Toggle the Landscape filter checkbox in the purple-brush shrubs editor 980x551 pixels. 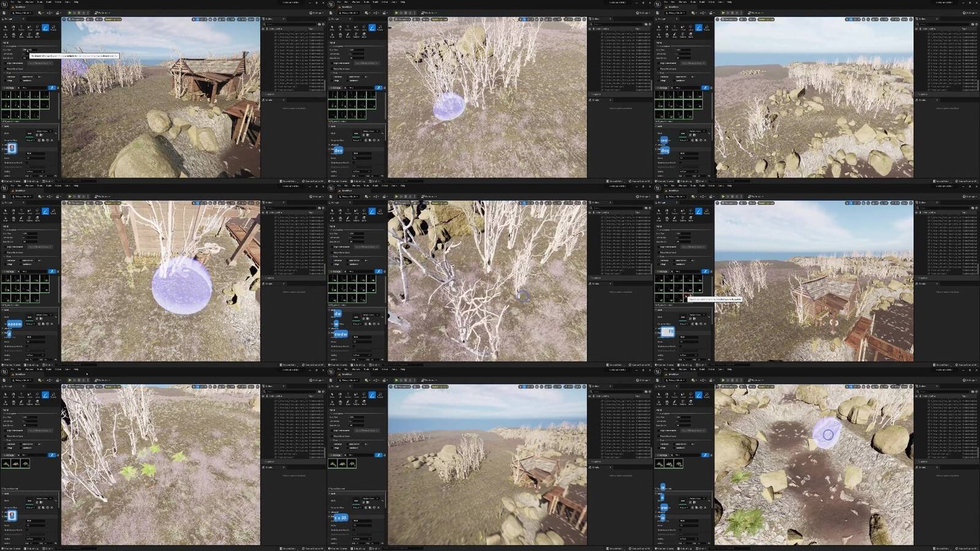coord(331,77)
